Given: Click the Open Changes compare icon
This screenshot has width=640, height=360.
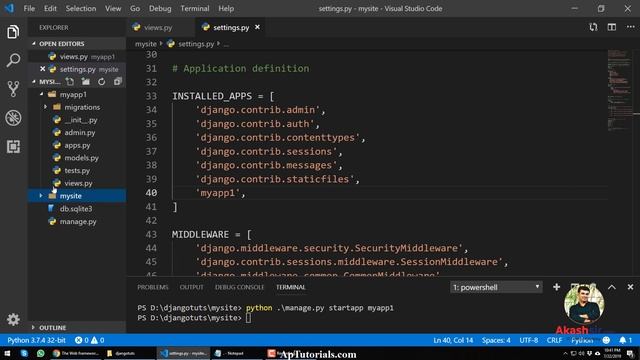Looking at the screenshot, I should click(x=593, y=27).
